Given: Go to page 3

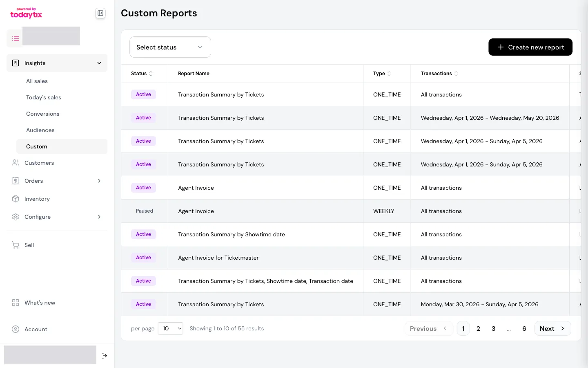Looking at the screenshot, I should pyautogui.click(x=493, y=328).
